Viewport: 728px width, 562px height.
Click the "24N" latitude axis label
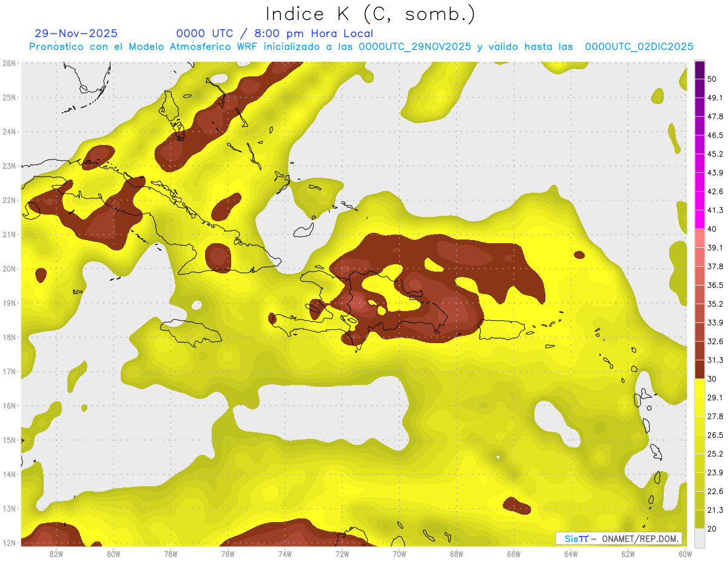9,132
